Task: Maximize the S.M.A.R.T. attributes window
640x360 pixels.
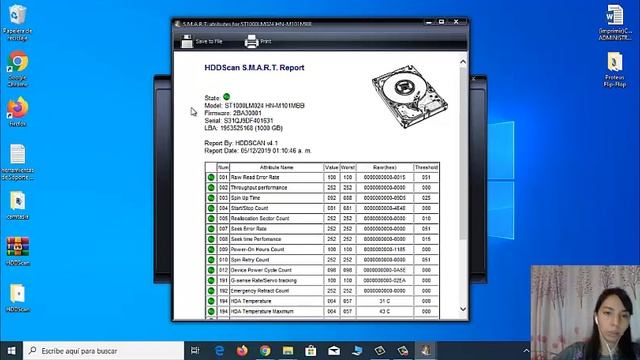Action: point(441,22)
